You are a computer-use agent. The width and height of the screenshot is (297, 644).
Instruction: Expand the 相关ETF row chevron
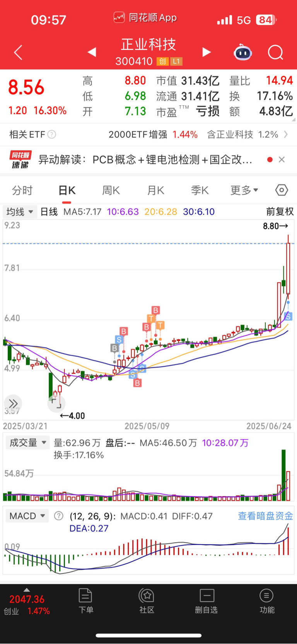286,134
